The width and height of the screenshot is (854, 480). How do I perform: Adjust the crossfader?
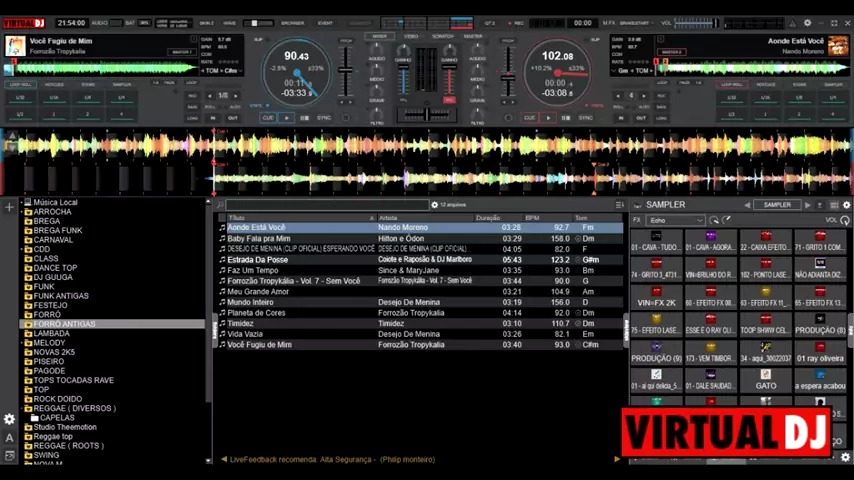[x=426, y=114]
